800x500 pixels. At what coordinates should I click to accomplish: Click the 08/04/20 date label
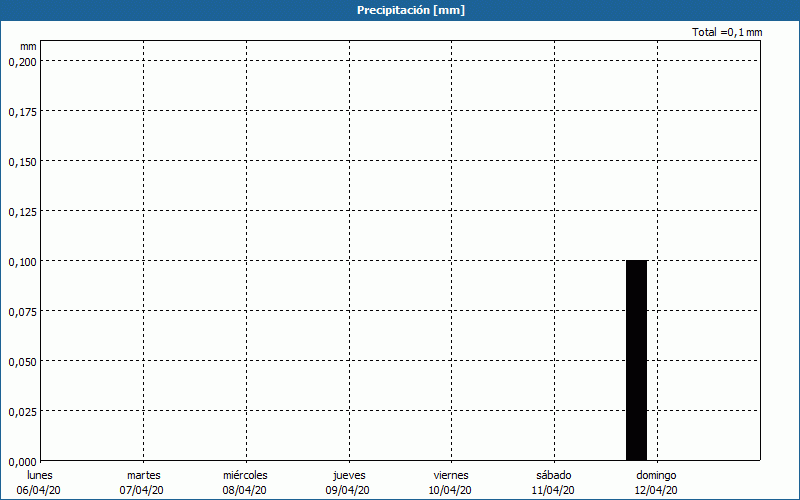coord(244,490)
